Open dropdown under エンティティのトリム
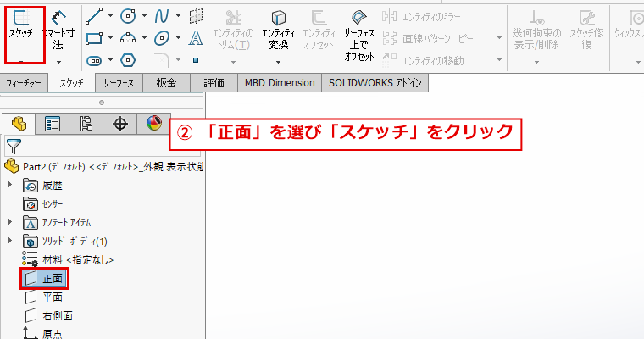Image resolution: width=644 pixels, height=339 pixels. coord(233,62)
